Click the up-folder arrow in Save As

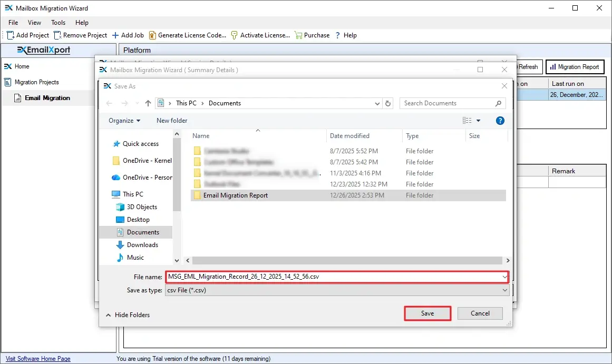click(148, 103)
